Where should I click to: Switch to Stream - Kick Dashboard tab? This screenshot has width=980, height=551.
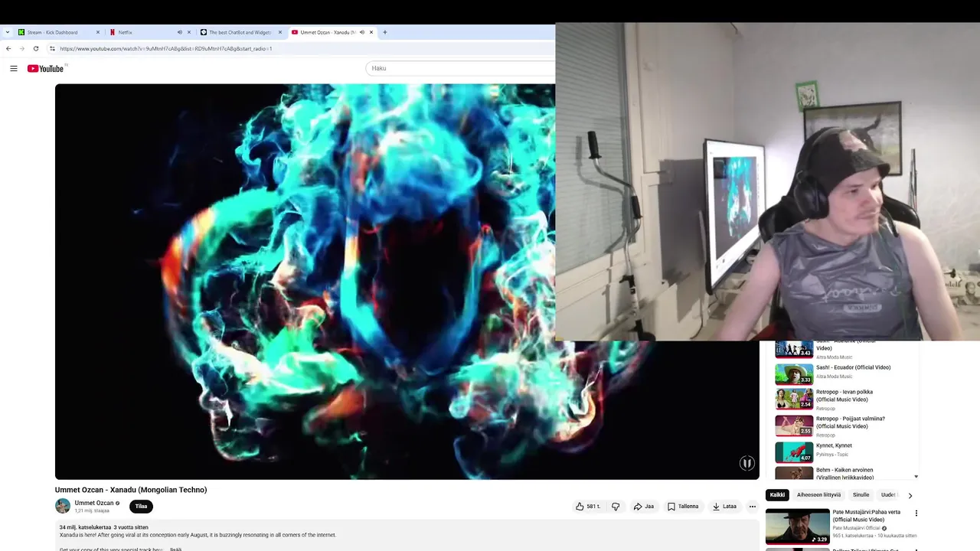(52, 32)
